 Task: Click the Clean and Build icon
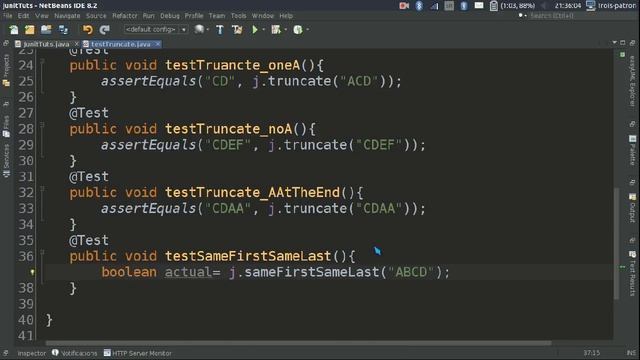(x=237, y=30)
